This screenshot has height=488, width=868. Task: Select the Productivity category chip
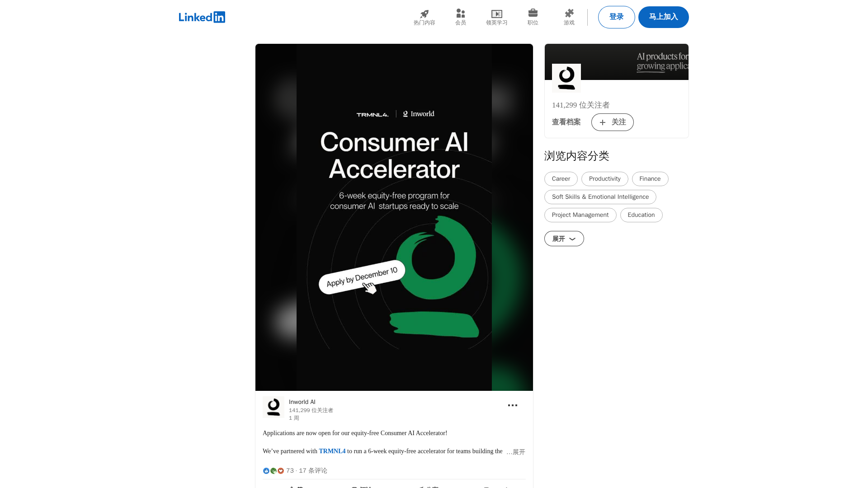(x=604, y=179)
